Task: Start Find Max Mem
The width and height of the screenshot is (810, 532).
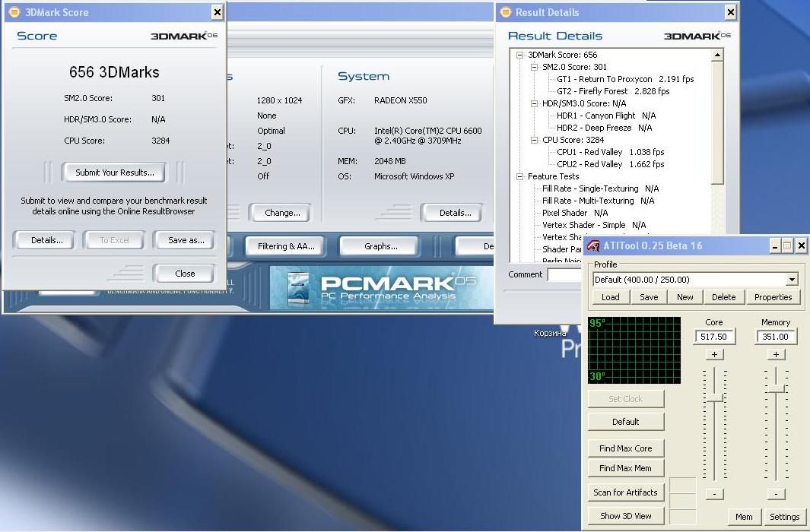Action: pyautogui.click(x=626, y=468)
